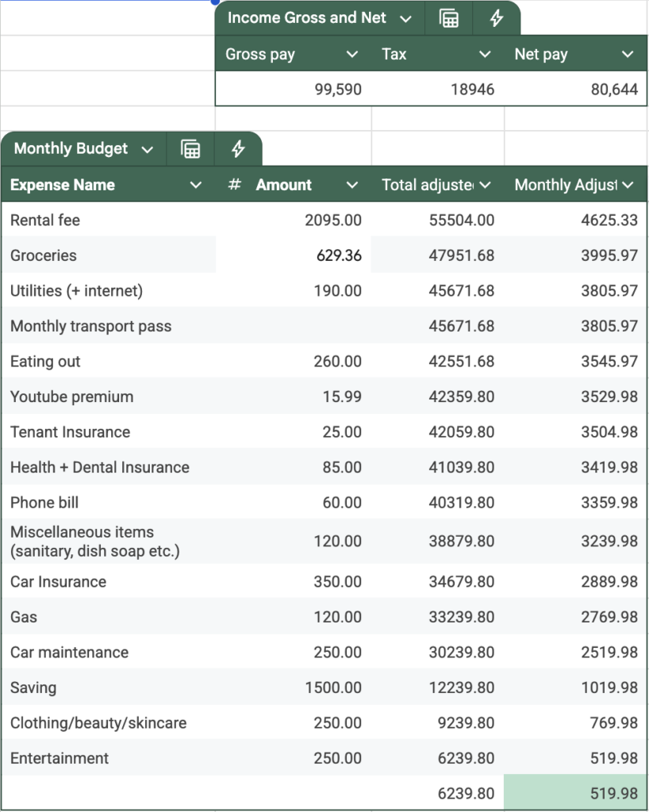Open table view icon for Monthly Budget
Image resolution: width=649 pixels, height=812 pixels.
(x=190, y=149)
